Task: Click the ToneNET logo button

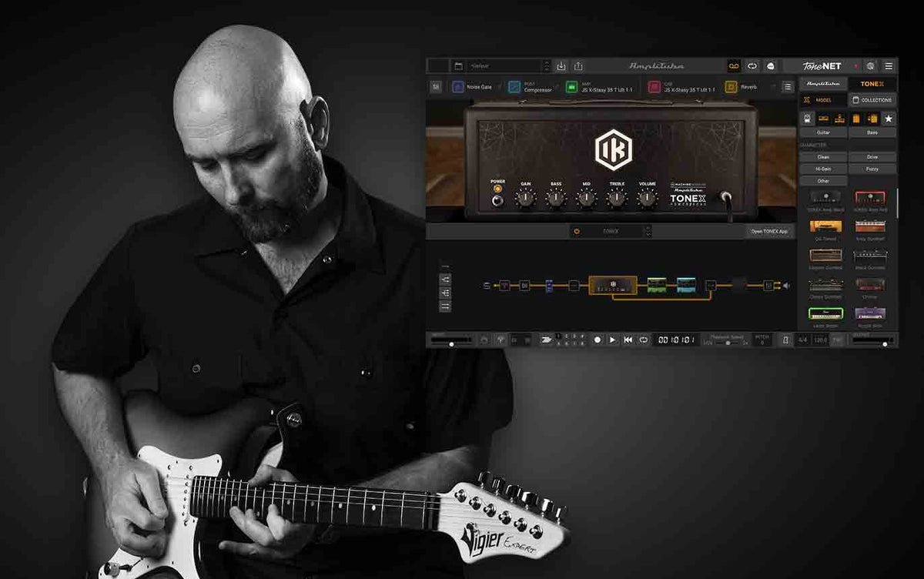Action: 822,66
